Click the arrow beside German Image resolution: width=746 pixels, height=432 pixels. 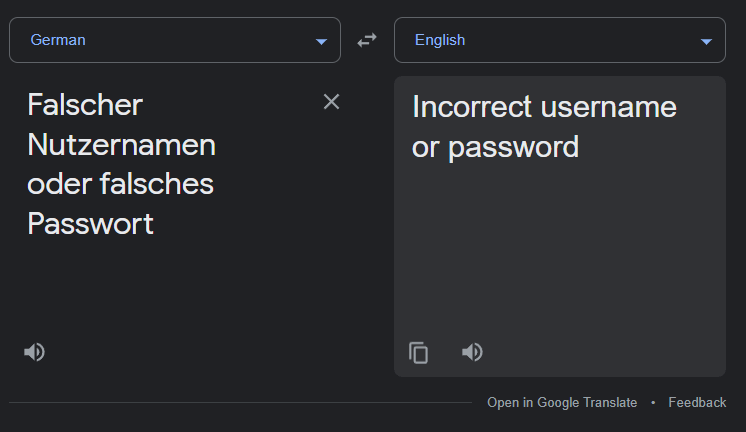(321, 41)
